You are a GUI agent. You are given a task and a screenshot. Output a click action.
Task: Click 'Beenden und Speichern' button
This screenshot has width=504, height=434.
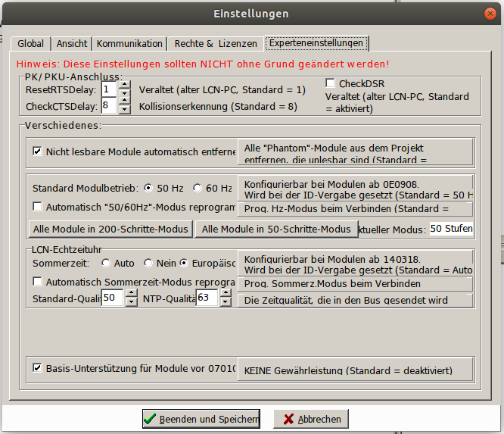tap(201, 419)
